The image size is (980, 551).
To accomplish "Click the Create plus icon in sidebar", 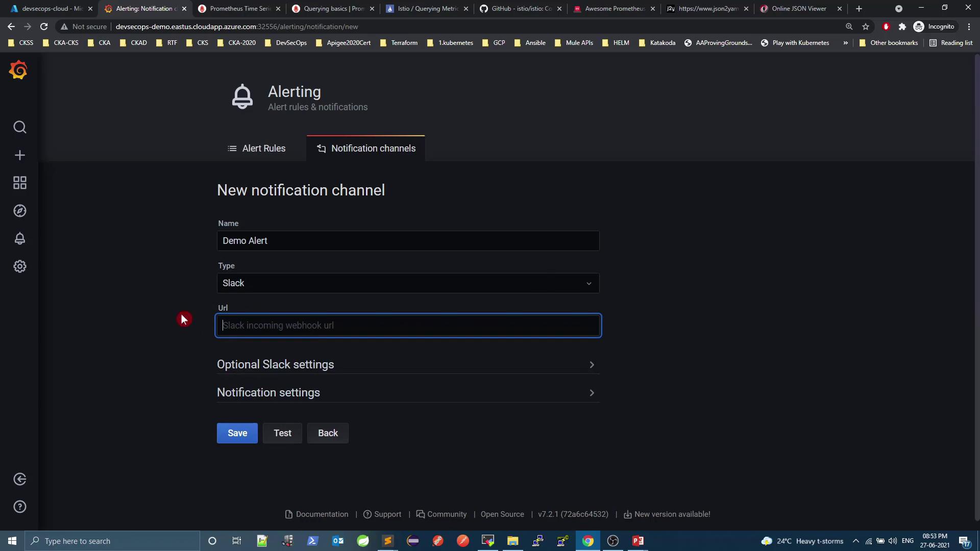I will [19, 155].
